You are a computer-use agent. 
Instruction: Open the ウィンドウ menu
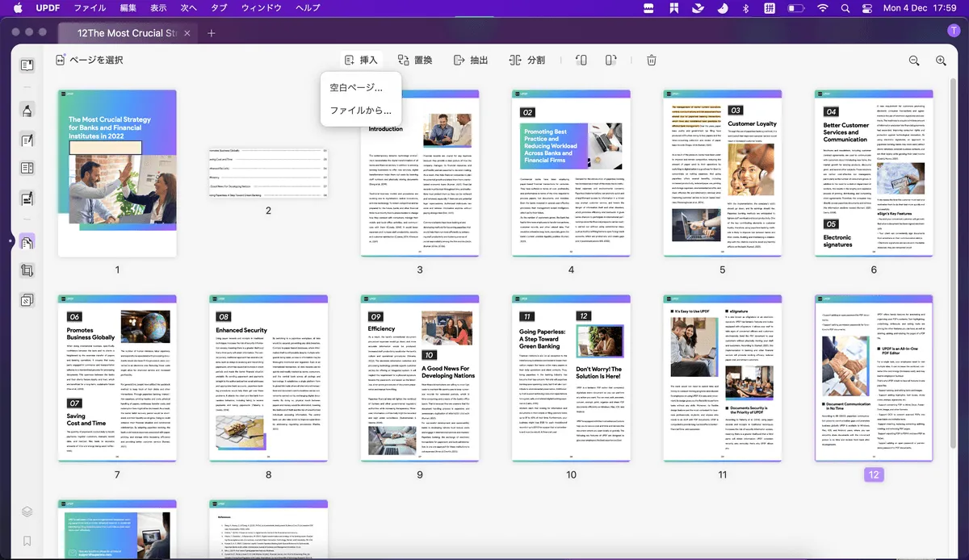pos(262,8)
